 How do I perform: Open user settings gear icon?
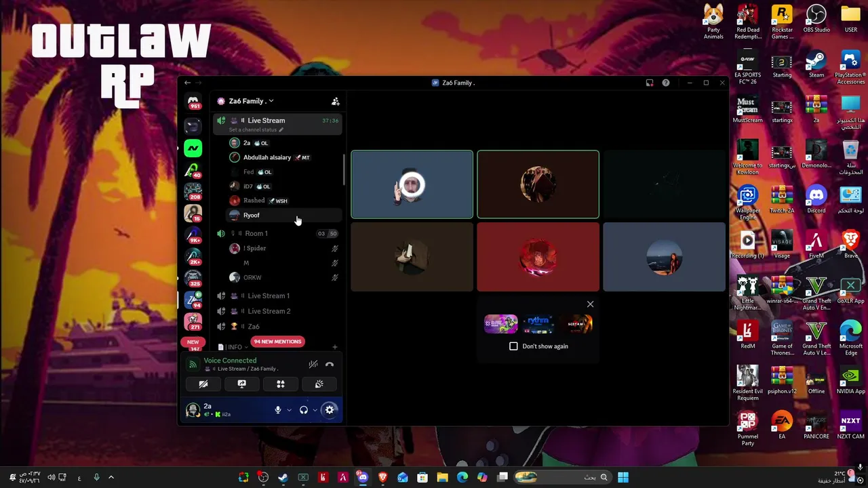330,410
